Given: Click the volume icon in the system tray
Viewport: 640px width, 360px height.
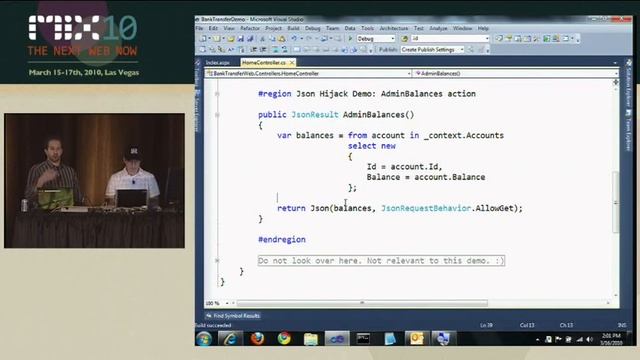Looking at the screenshot, I should click(x=589, y=340).
